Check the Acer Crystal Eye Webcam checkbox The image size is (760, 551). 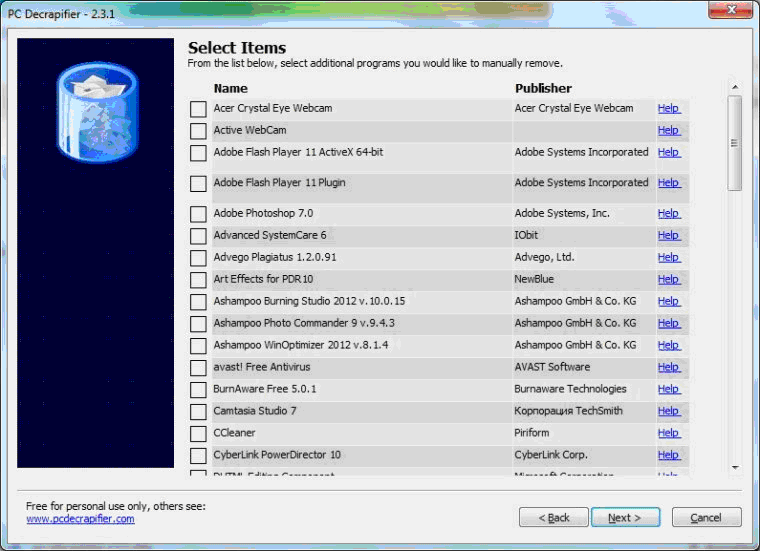click(x=198, y=109)
